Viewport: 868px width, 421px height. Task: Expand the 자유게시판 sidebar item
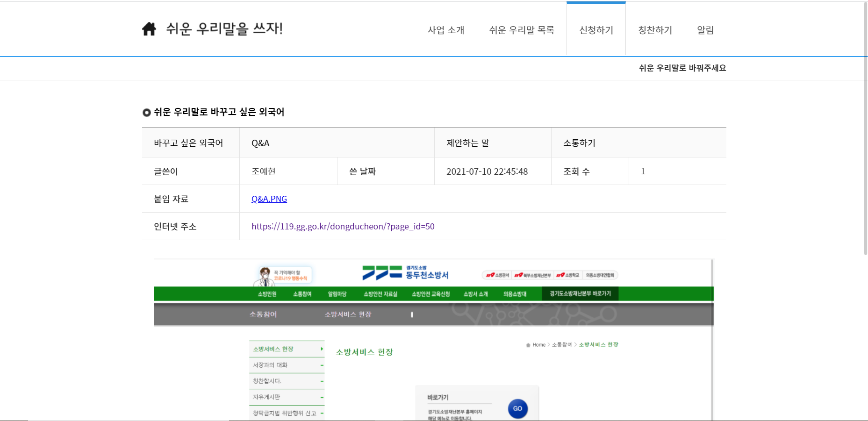(x=322, y=397)
